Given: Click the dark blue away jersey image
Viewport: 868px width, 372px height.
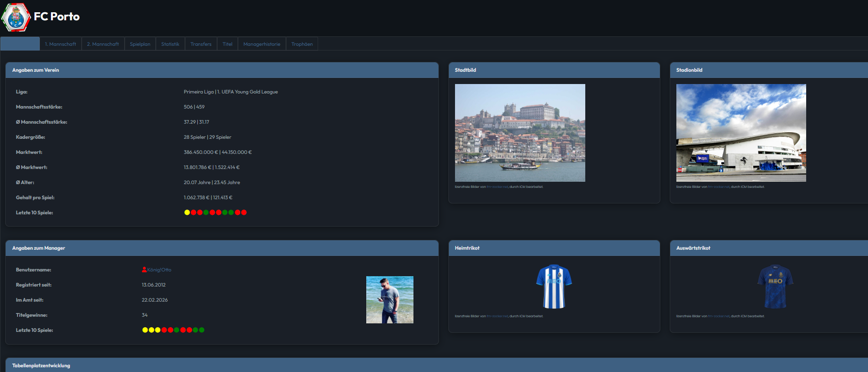Looking at the screenshot, I should click(x=775, y=287).
